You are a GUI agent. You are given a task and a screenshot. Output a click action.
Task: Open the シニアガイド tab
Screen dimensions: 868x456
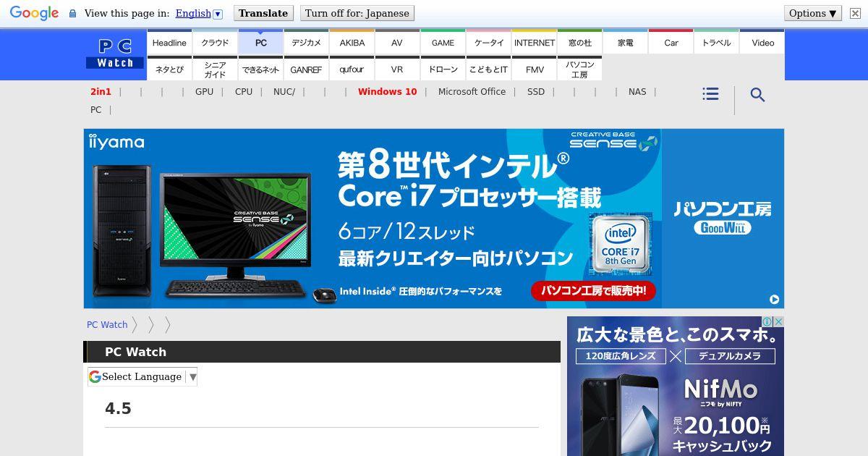[x=215, y=69]
